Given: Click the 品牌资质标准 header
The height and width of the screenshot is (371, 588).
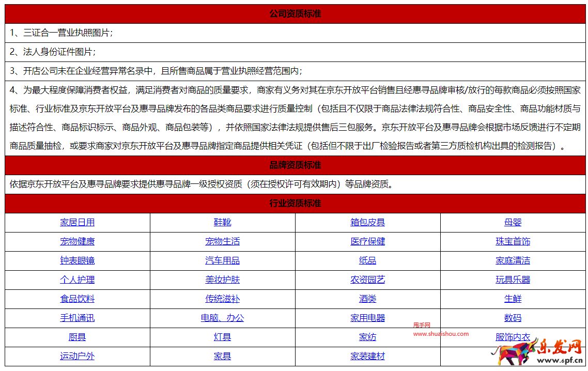Looking at the screenshot, I should (x=295, y=165).
